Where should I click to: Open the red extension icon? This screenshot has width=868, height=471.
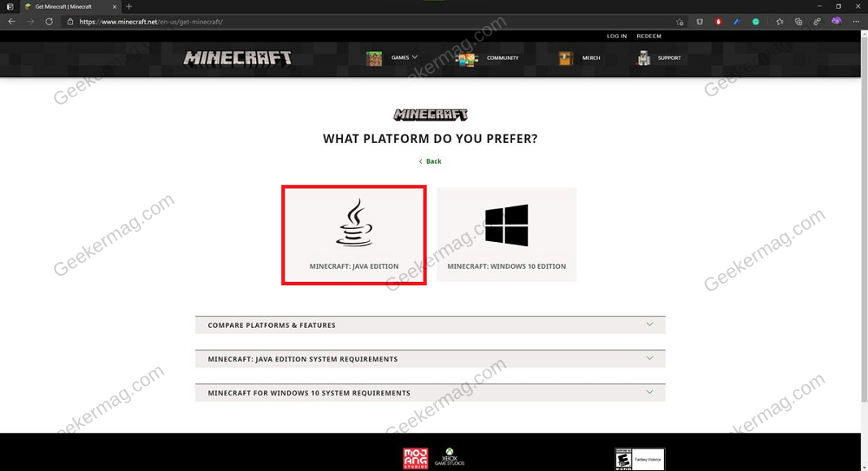[719, 22]
